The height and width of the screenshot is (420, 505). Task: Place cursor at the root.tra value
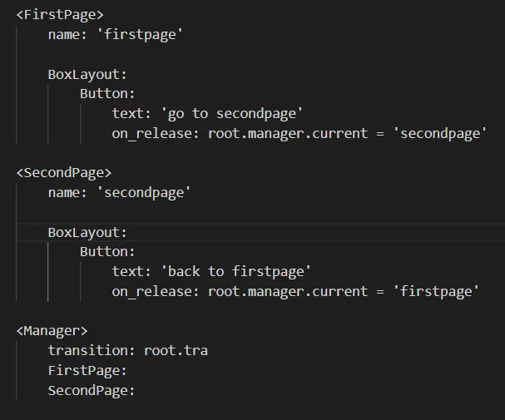(176, 350)
